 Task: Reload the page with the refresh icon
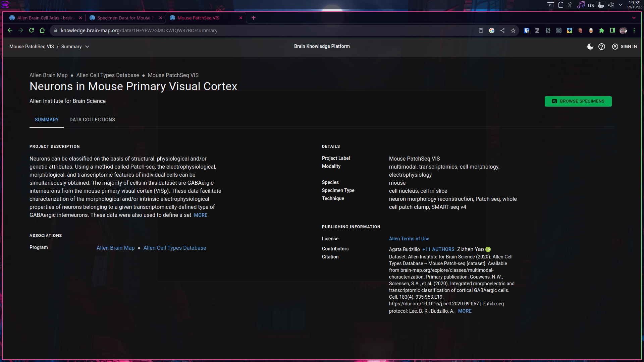point(32,31)
